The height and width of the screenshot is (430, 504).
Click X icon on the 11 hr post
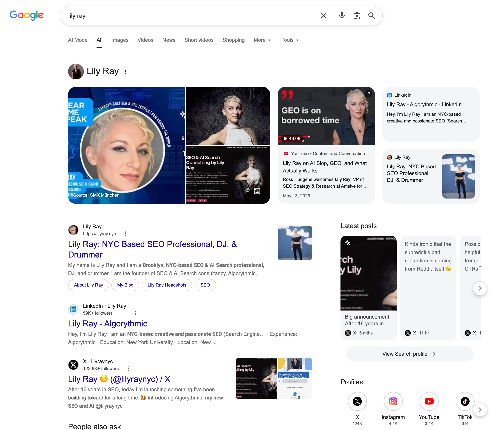[408, 333]
